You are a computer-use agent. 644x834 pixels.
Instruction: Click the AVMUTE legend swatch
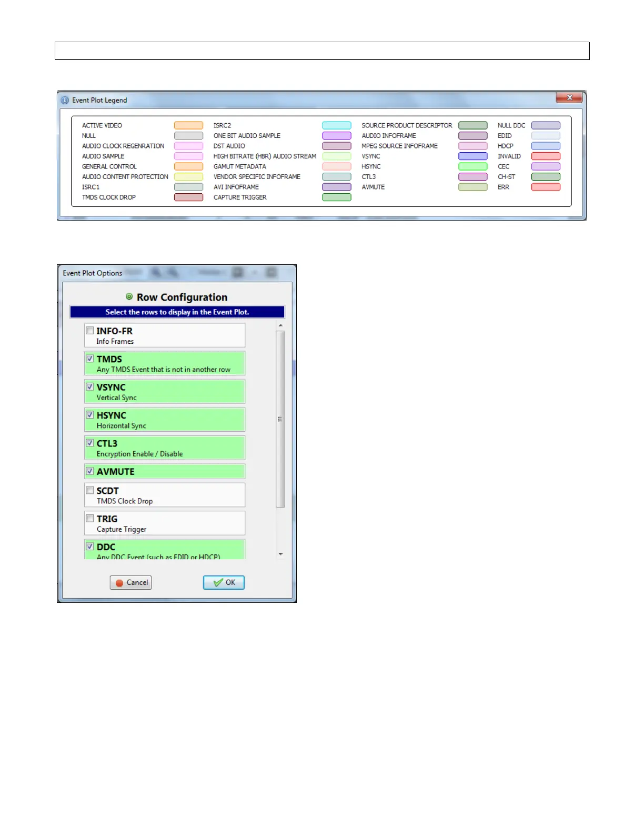pyautogui.click(x=473, y=187)
